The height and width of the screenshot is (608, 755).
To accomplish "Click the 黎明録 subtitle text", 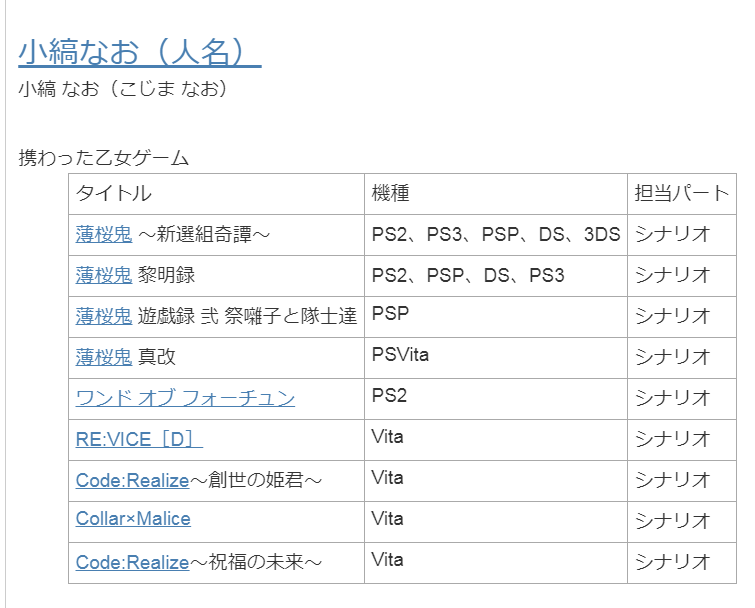I will (167, 276).
